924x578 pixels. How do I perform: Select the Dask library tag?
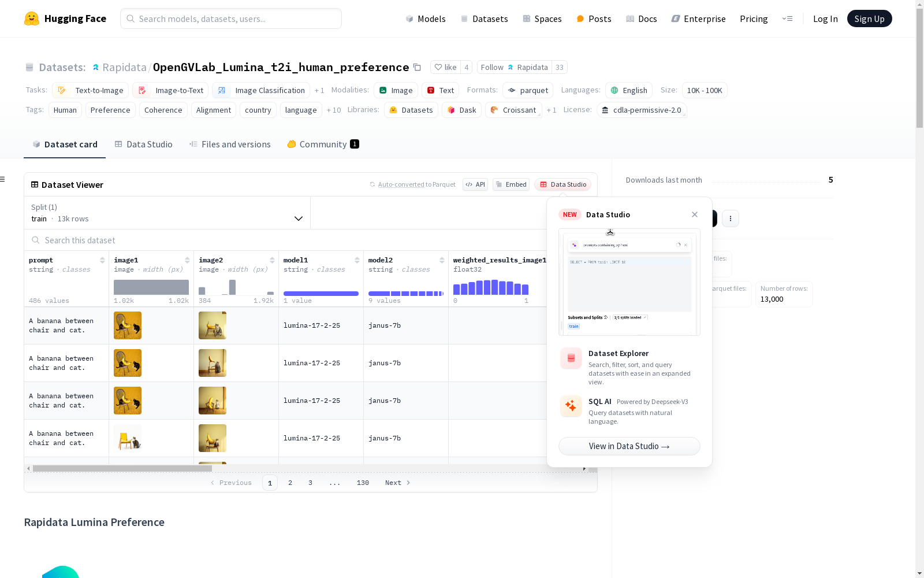coord(461,110)
